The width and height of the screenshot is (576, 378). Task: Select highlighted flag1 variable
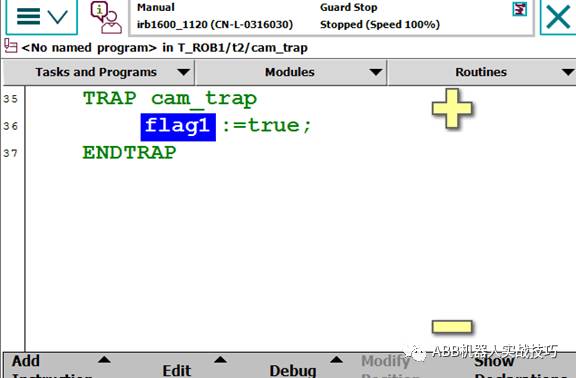pos(178,127)
